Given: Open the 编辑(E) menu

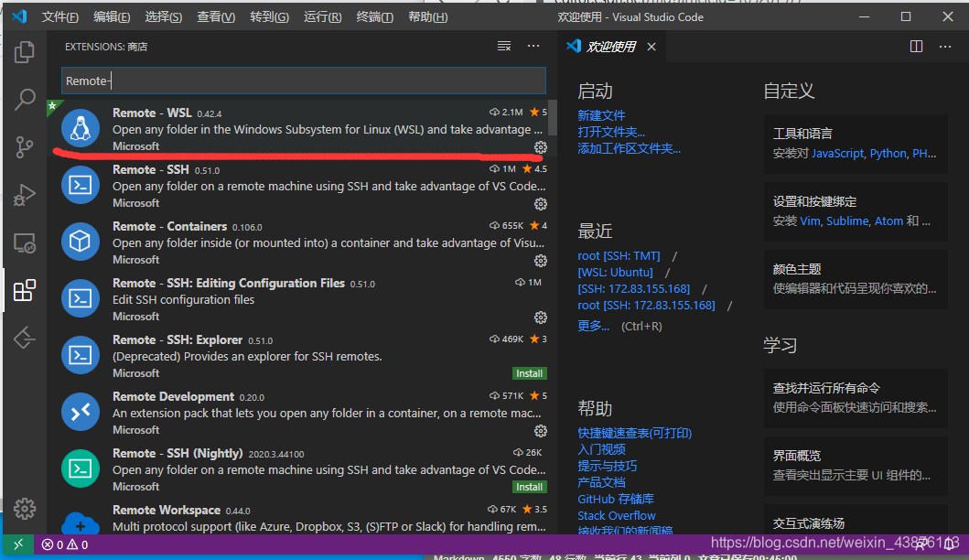Looking at the screenshot, I should [112, 16].
